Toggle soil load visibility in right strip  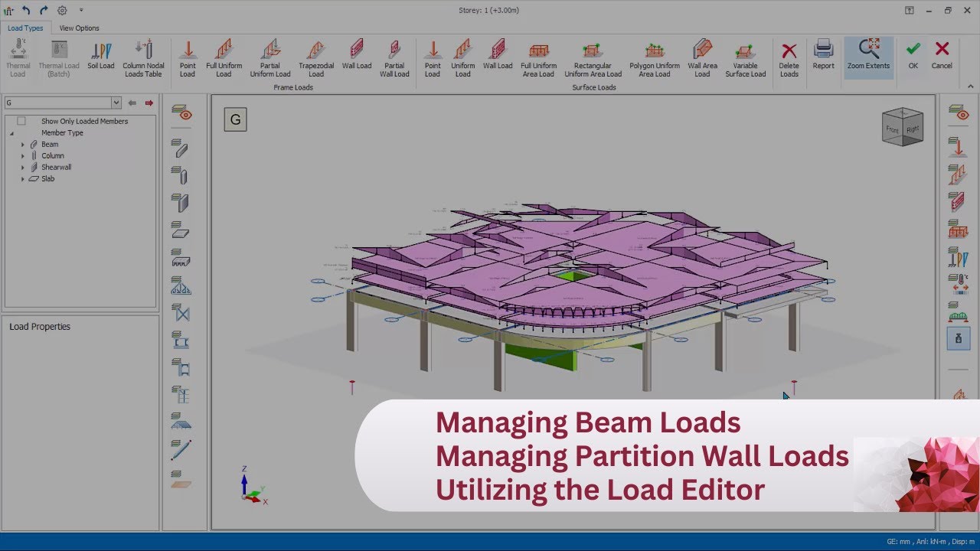click(x=958, y=256)
